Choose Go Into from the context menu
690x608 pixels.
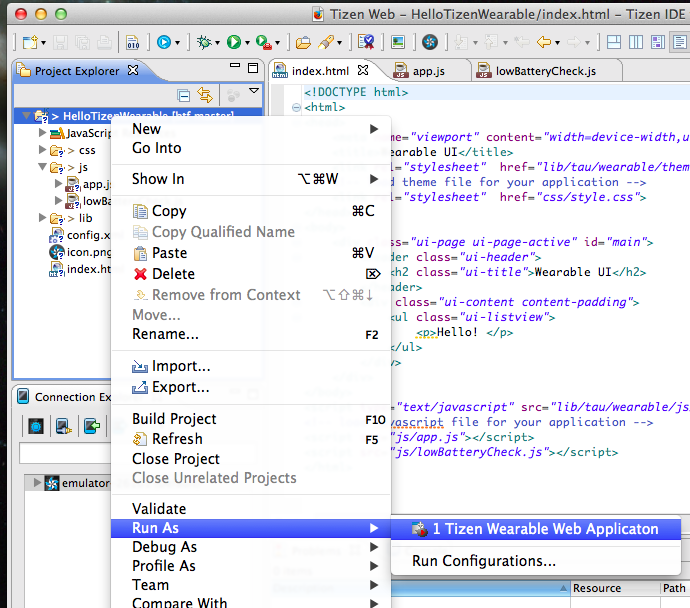[251, 148]
